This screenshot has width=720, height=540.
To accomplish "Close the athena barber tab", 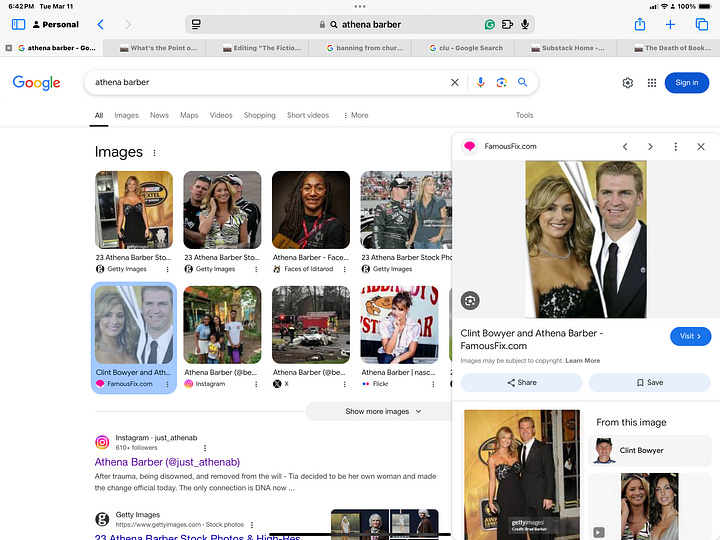I will point(9,48).
